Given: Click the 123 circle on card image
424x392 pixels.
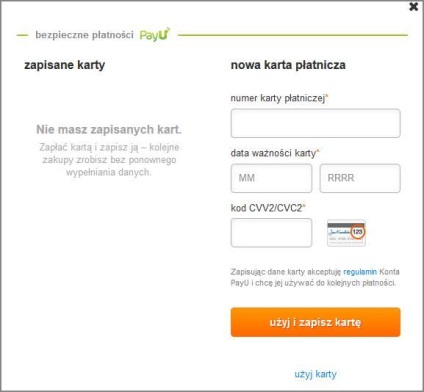Looking at the screenshot, I should point(358,231).
